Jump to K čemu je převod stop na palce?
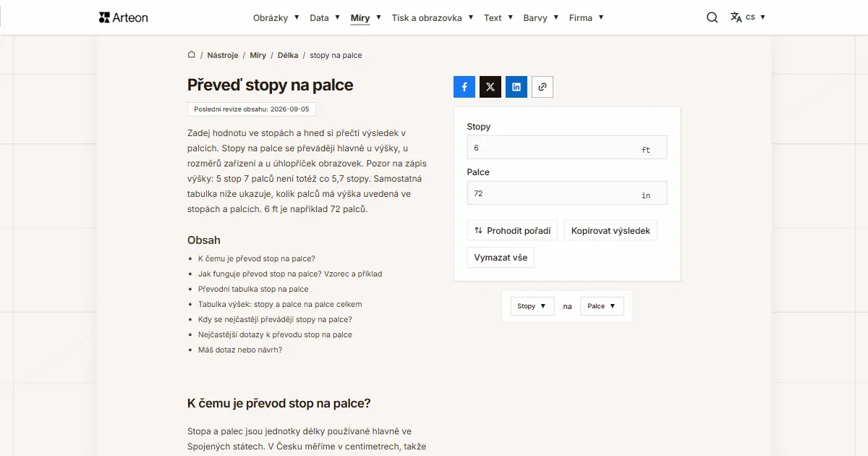The image size is (868, 456). click(x=257, y=258)
